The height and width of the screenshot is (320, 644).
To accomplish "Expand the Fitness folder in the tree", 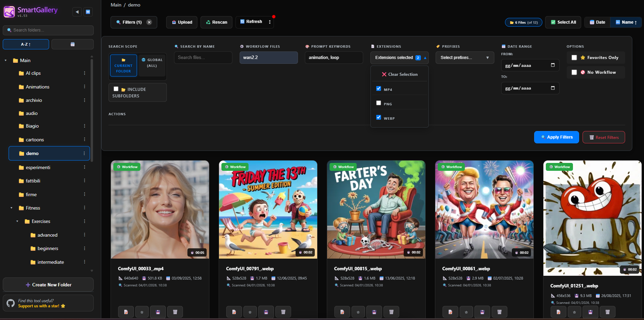I will [x=11, y=208].
